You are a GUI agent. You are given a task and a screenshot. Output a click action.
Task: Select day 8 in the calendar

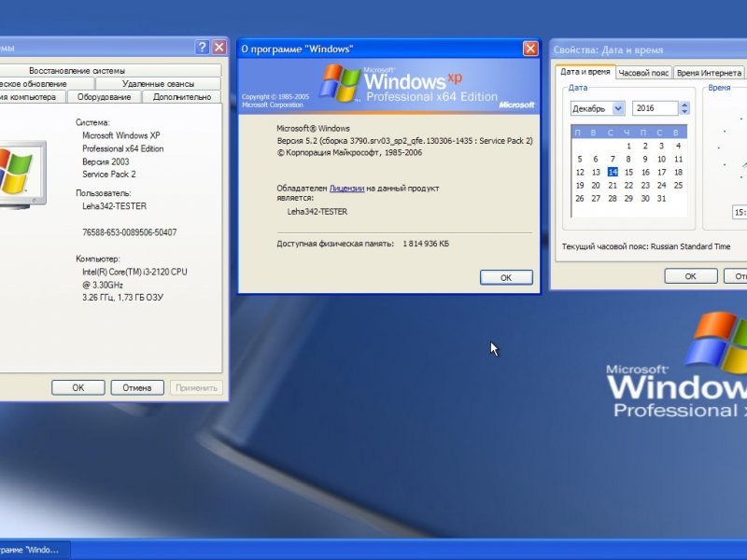click(628, 159)
